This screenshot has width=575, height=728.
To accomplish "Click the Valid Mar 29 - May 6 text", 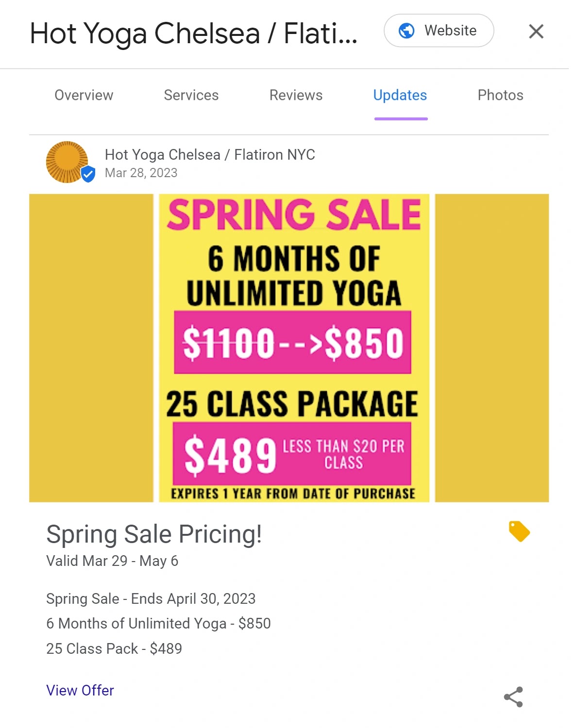I will coord(112,561).
